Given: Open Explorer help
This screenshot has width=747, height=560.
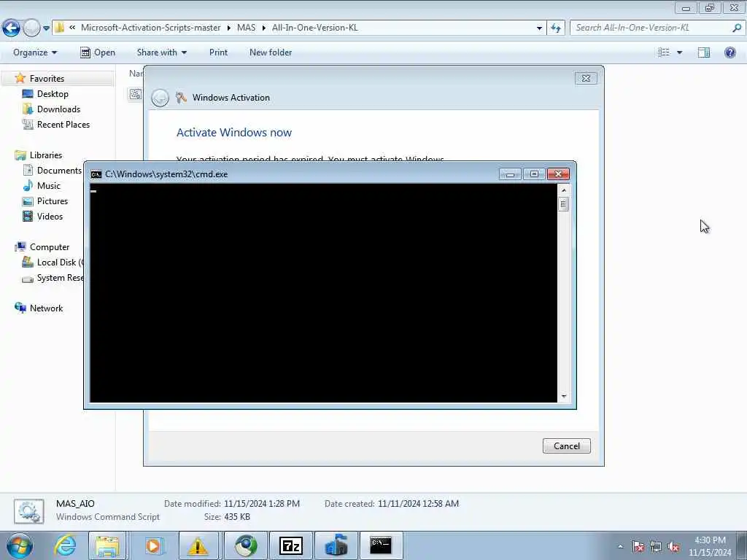Looking at the screenshot, I should coord(729,52).
